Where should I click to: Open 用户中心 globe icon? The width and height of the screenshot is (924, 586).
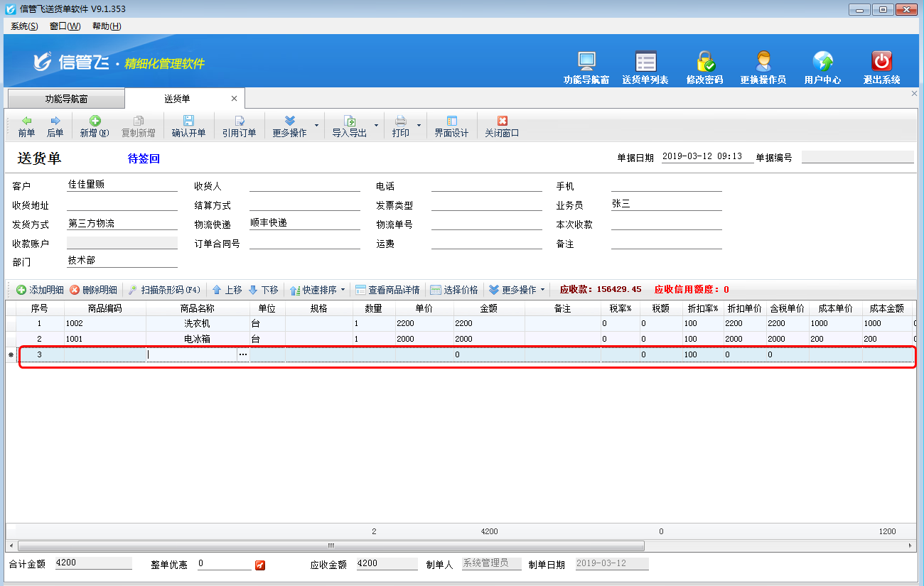coord(822,61)
